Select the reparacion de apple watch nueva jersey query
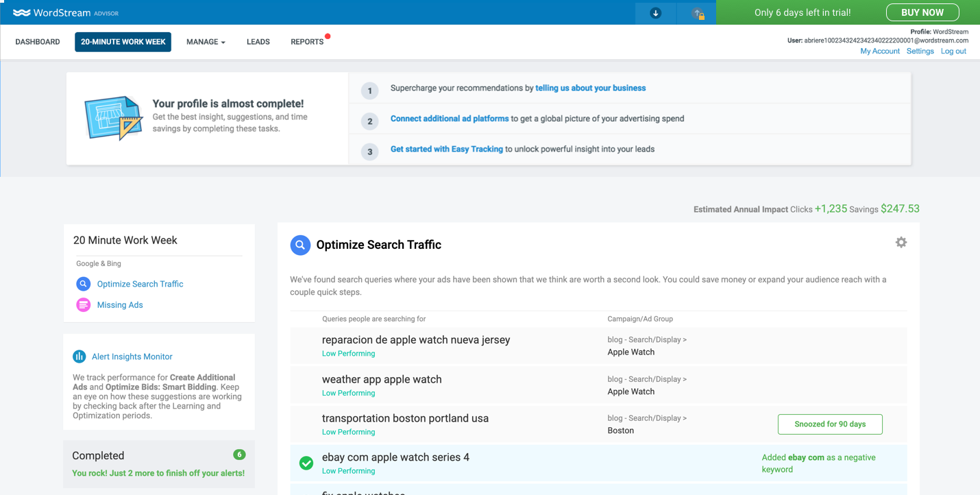The image size is (980, 495). tap(416, 340)
